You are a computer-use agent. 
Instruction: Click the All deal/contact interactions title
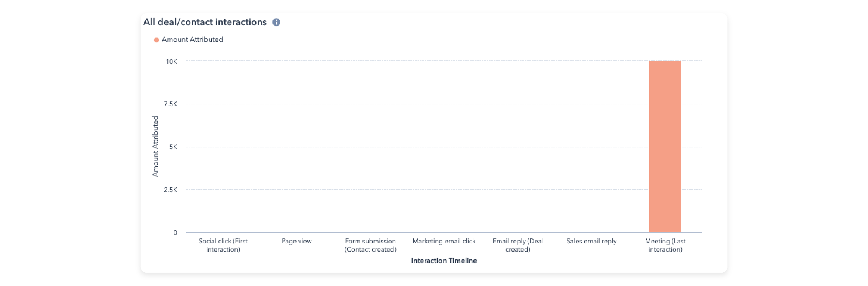click(205, 22)
